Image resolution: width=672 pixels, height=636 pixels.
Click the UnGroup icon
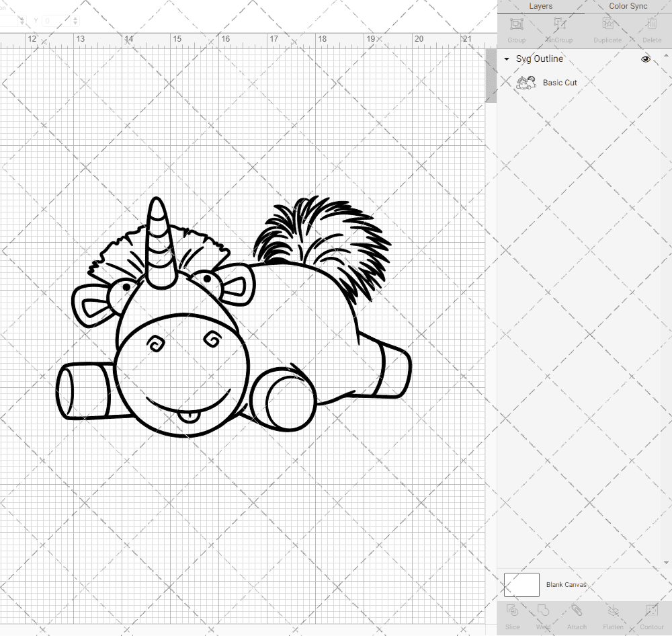(x=559, y=24)
